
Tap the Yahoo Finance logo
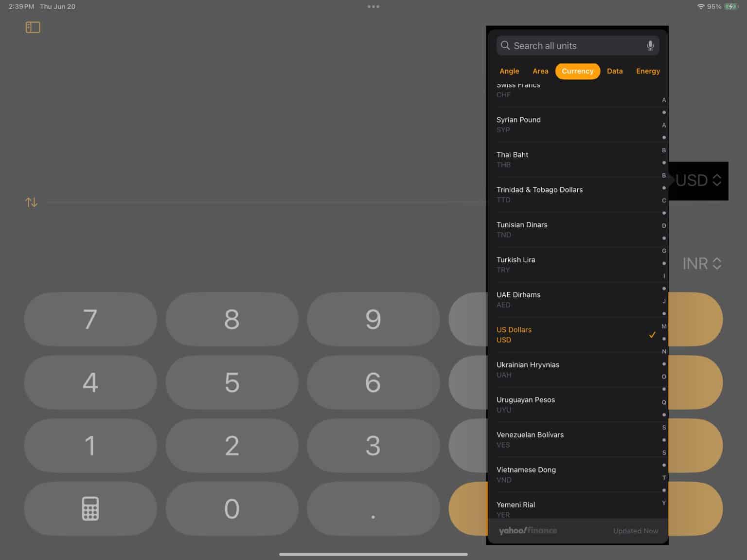tap(528, 531)
